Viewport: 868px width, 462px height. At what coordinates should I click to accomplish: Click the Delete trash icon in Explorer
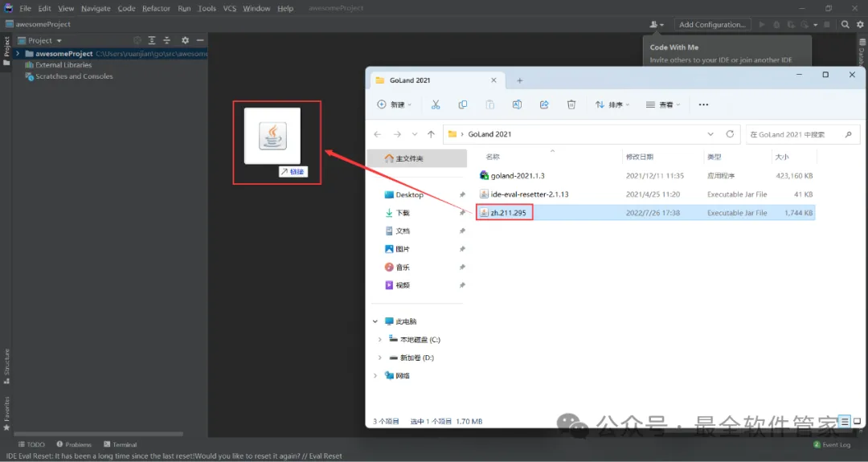(571, 104)
